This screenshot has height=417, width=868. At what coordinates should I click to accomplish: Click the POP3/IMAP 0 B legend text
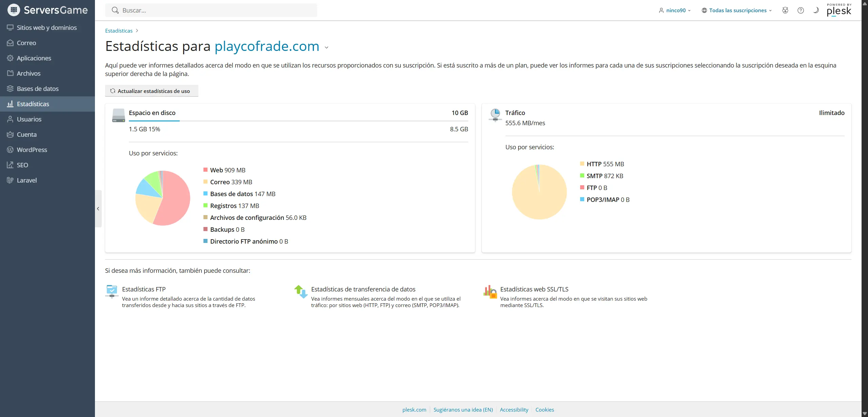(608, 200)
